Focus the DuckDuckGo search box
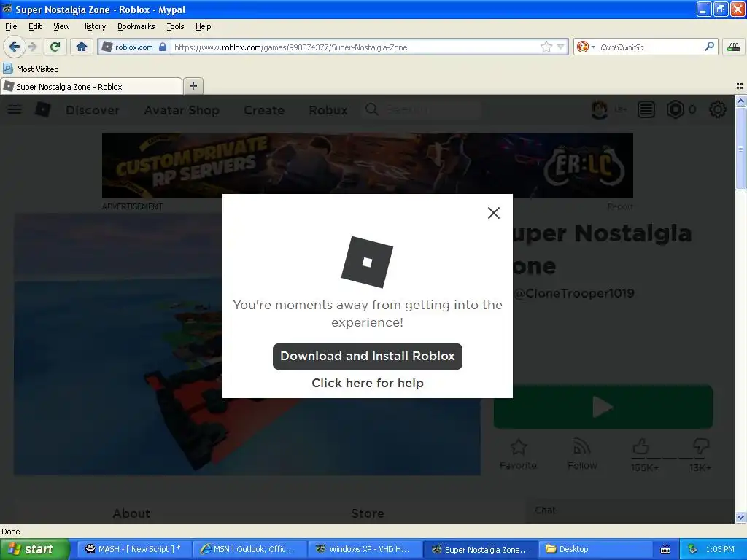Viewport: 747px width, 560px height. coord(649,47)
